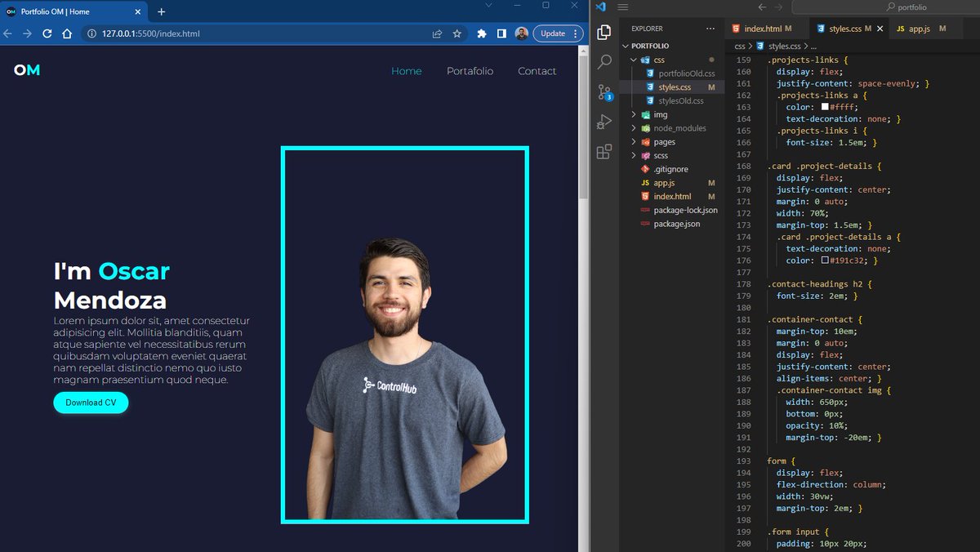Click the OM logo on the webpage
Image resolution: width=980 pixels, height=552 pixels.
[27, 70]
